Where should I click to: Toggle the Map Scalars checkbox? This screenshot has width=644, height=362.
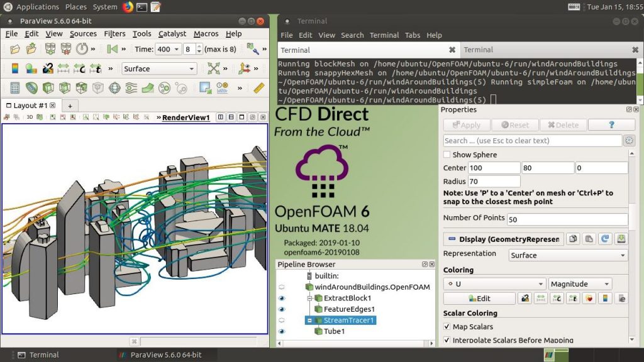(x=447, y=327)
